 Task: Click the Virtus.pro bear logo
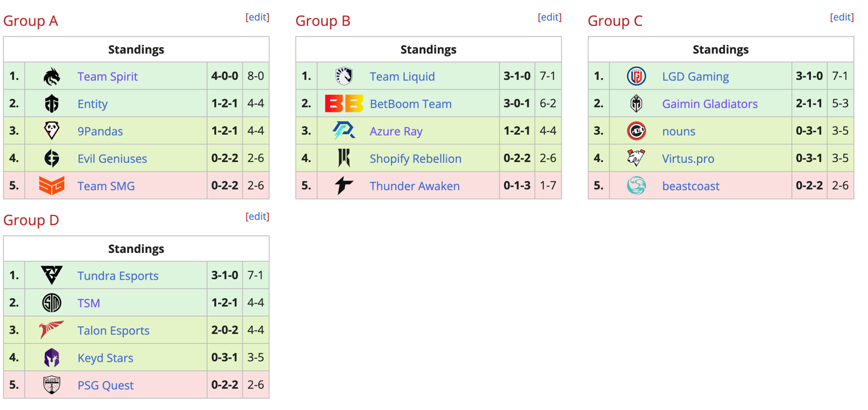click(636, 158)
